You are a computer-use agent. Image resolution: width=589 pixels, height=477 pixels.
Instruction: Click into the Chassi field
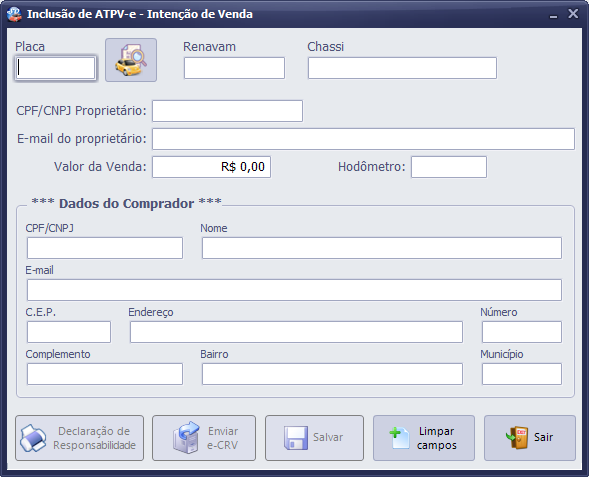(x=402, y=68)
